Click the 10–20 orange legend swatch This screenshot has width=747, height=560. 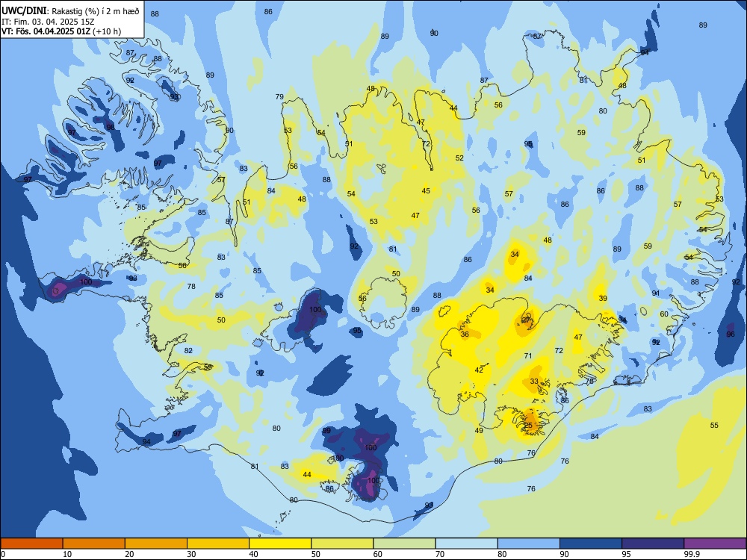coord(94,544)
